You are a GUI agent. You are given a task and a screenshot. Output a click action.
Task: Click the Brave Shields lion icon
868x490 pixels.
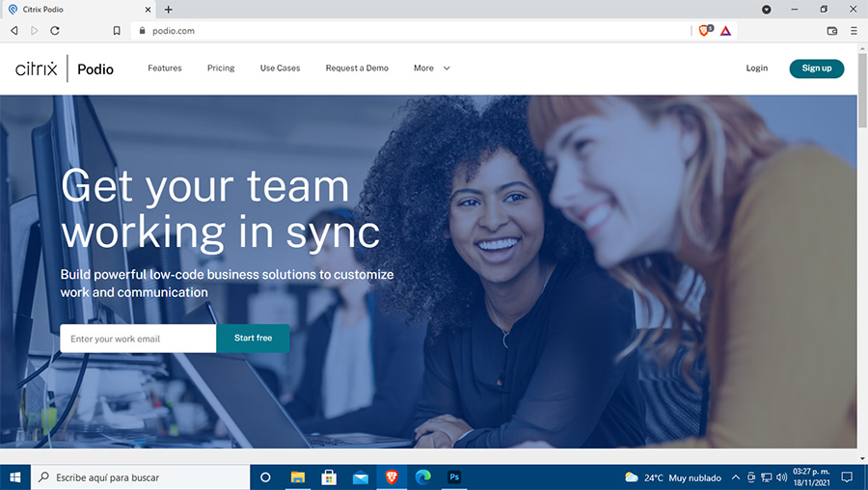(x=705, y=31)
